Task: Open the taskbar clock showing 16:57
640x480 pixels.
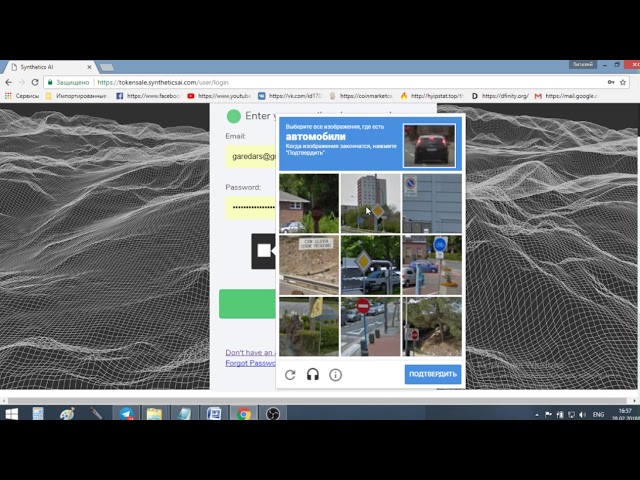Action: pyautogui.click(x=624, y=414)
